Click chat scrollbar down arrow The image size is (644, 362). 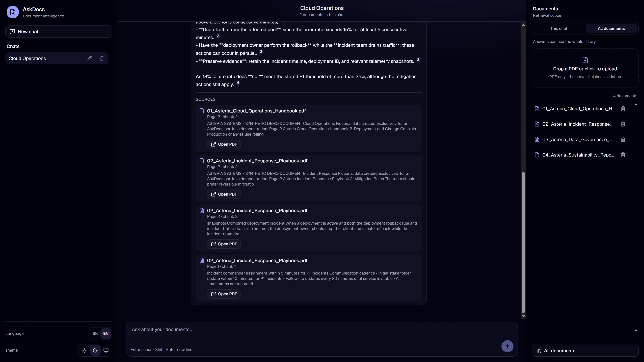523,316
